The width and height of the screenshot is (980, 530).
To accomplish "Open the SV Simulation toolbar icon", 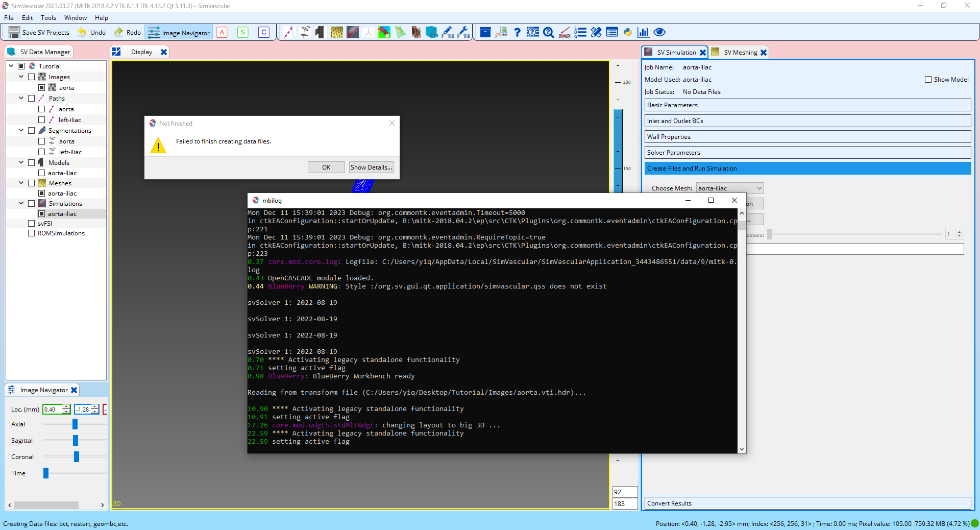I will coord(353,32).
